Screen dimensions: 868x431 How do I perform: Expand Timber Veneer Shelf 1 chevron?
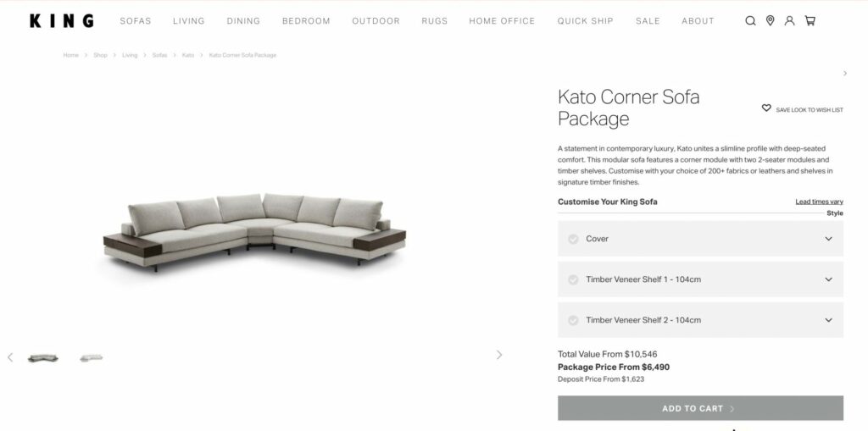coord(828,279)
